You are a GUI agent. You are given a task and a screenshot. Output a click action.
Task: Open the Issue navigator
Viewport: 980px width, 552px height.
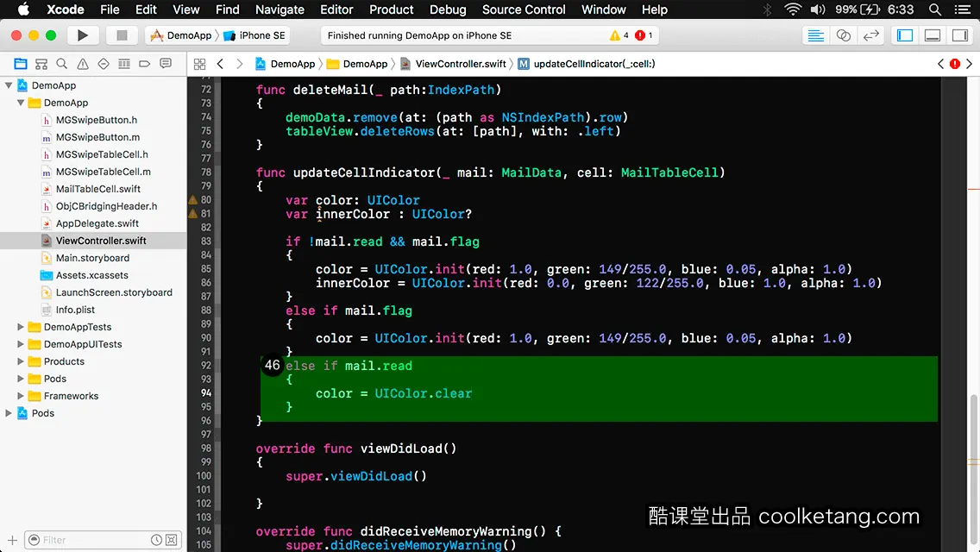pos(83,64)
